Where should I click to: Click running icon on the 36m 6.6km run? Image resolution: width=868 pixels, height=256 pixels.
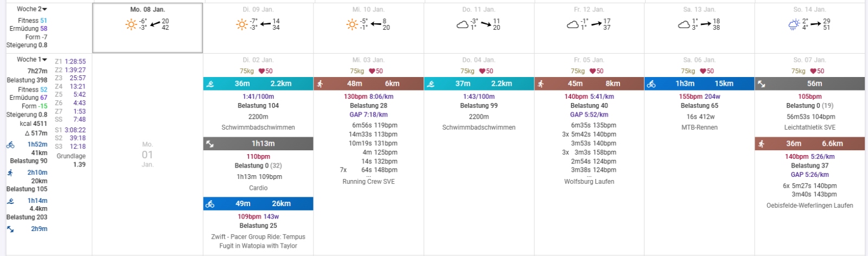(762, 144)
